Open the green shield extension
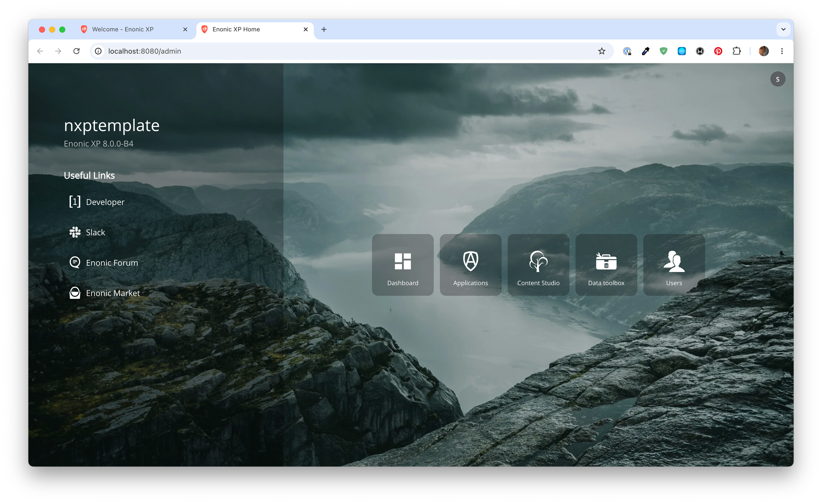This screenshot has height=504, width=822. 663,51
